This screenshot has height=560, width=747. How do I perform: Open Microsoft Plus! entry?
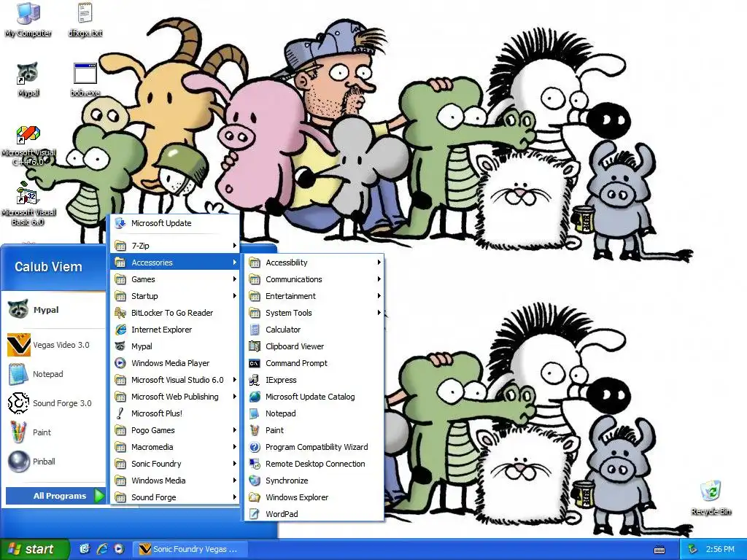click(x=175, y=413)
